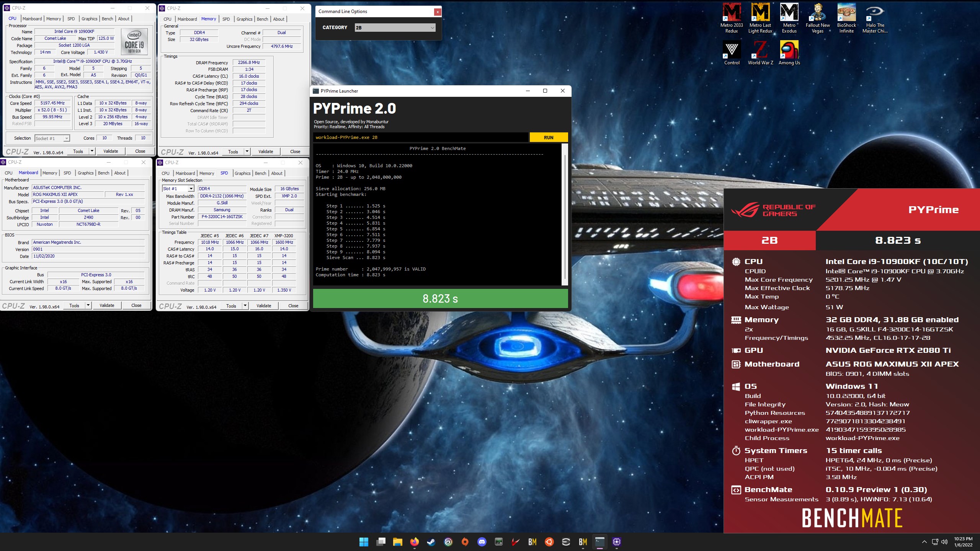Show hidden system tray icons

(924, 542)
